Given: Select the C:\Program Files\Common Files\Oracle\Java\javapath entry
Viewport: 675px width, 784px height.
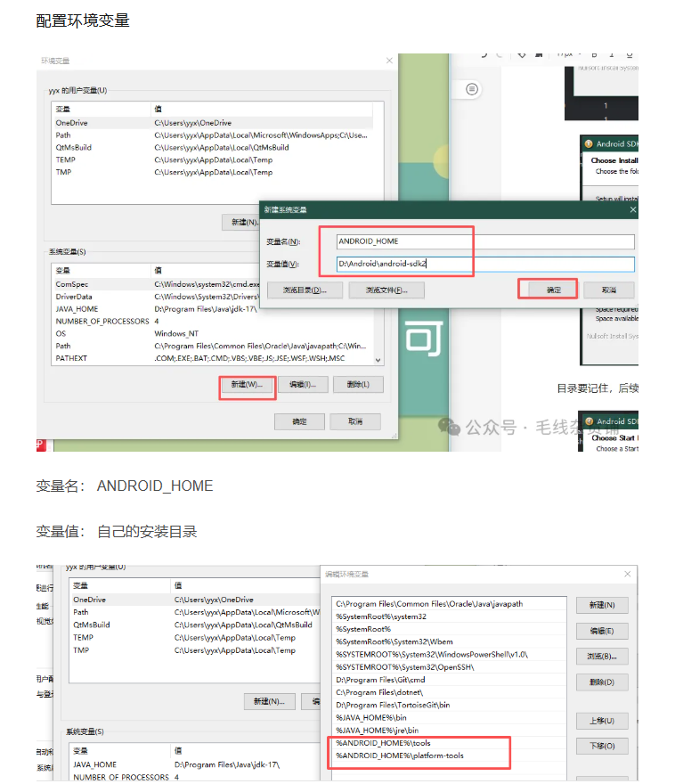Looking at the screenshot, I should (449, 604).
